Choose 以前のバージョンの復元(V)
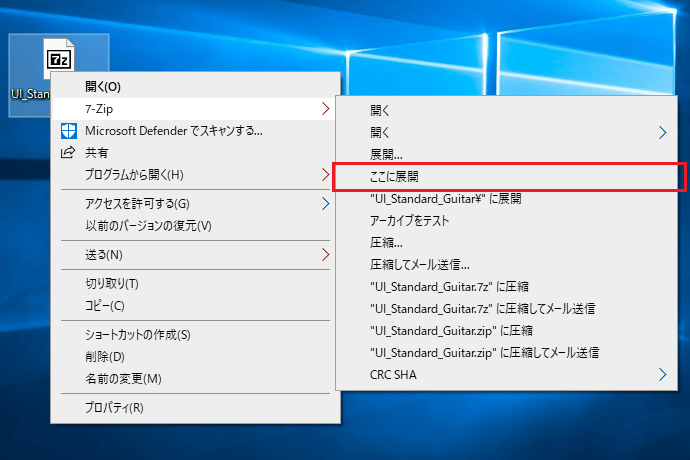This screenshot has width=690, height=460. tap(196, 226)
